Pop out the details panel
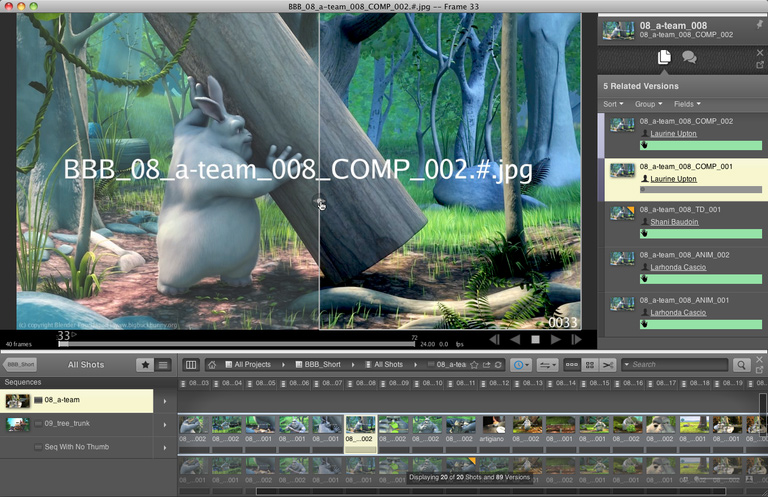Image resolution: width=768 pixels, height=497 pixels. coord(760,65)
